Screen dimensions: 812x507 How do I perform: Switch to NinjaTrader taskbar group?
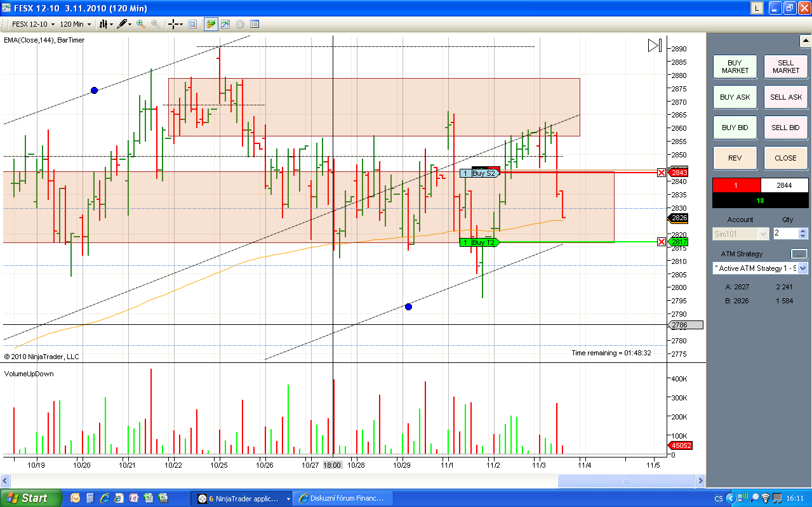point(241,498)
